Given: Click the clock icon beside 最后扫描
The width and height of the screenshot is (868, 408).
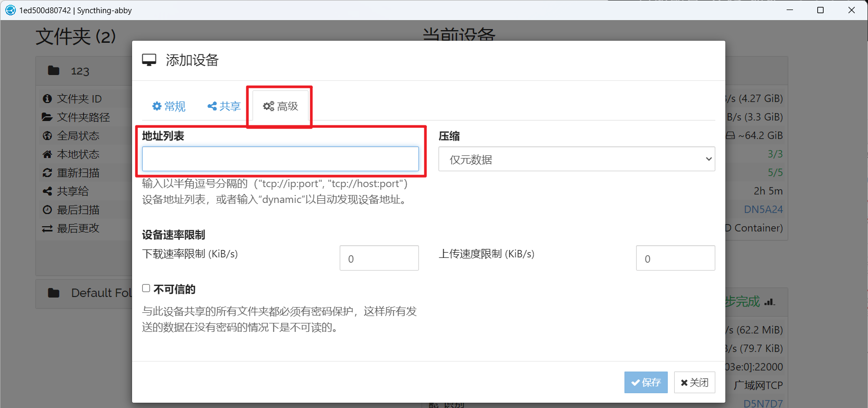Looking at the screenshot, I should [48, 210].
